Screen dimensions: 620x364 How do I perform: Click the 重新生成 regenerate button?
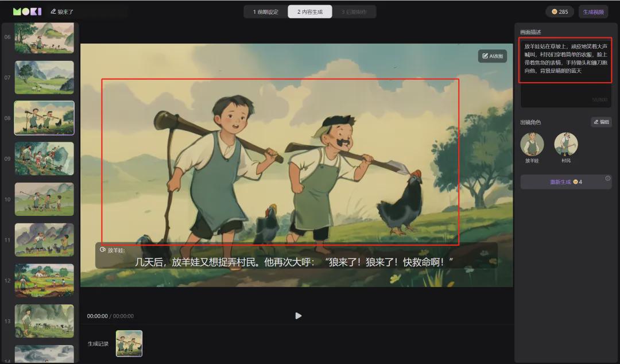click(x=561, y=181)
